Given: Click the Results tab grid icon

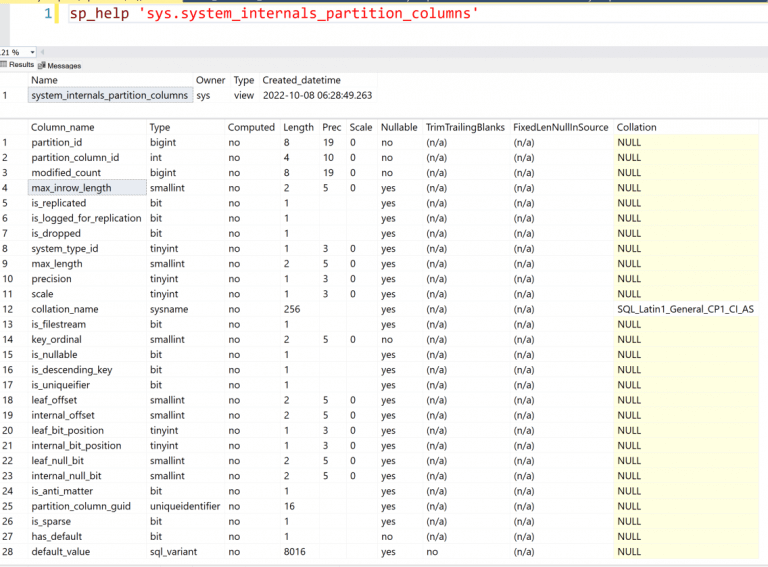Looking at the screenshot, I should point(5,65).
